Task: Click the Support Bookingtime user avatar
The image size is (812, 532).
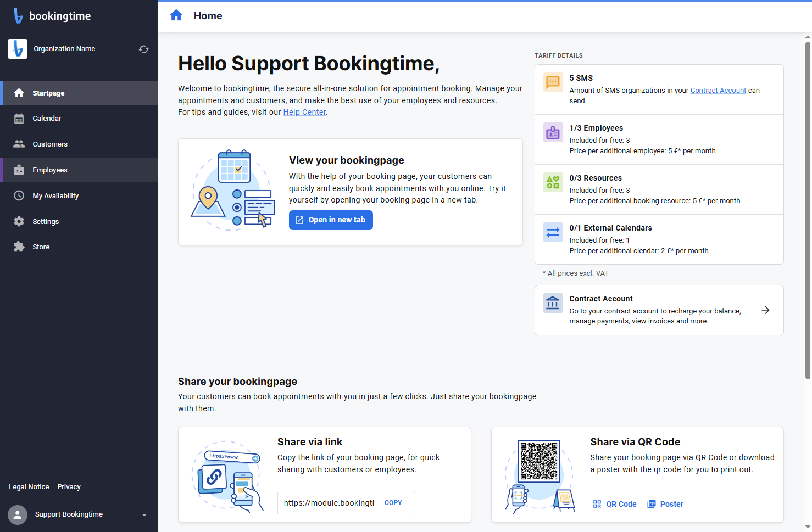Action: tap(18, 515)
